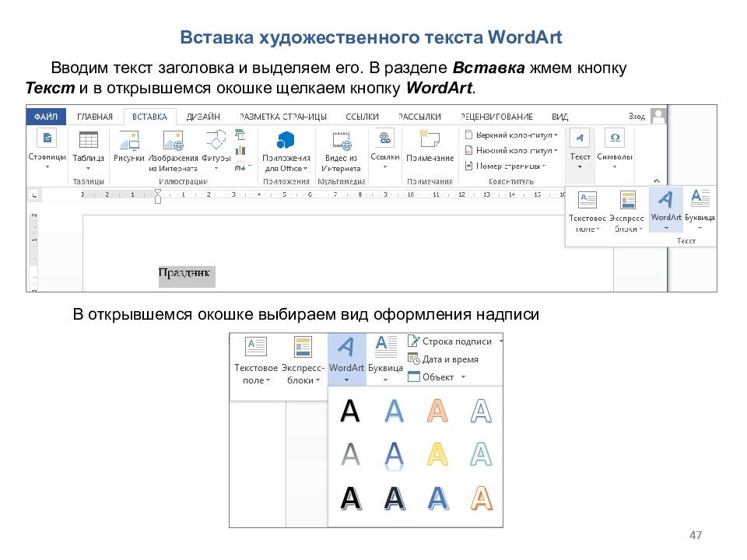This screenshot has height=560, width=747.
Task: Click the Строка подписи signature line button
Action: point(450,341)
